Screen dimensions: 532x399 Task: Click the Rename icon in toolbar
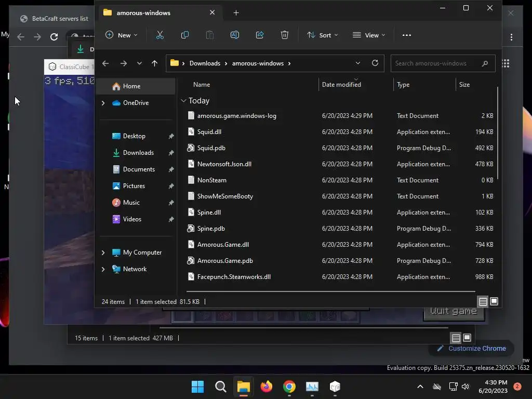click(x=235, y=35)
